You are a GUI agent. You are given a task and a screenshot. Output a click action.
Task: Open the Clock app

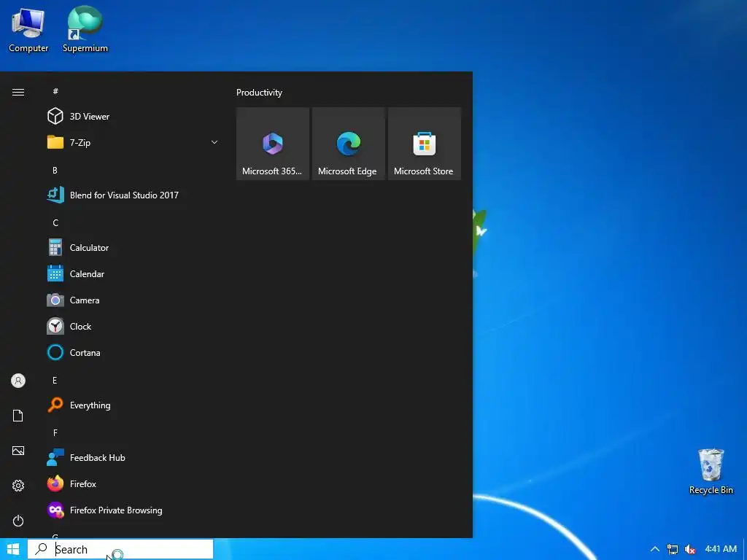[131, 326]
